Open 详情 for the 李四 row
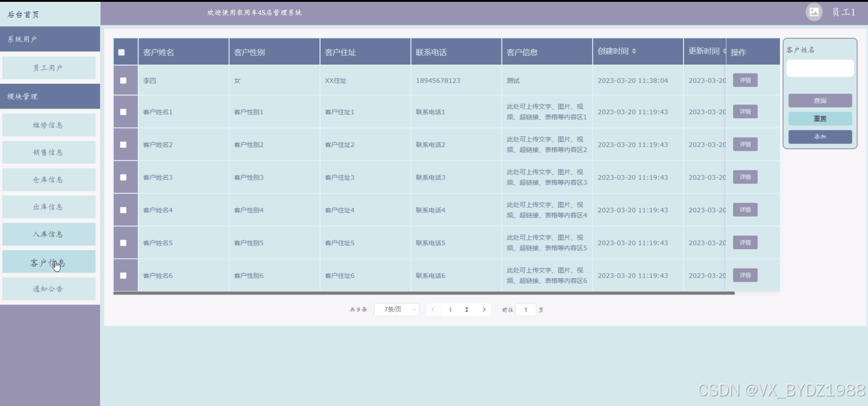The width and height of the screenshot is (868, 406). click(745, 80)
